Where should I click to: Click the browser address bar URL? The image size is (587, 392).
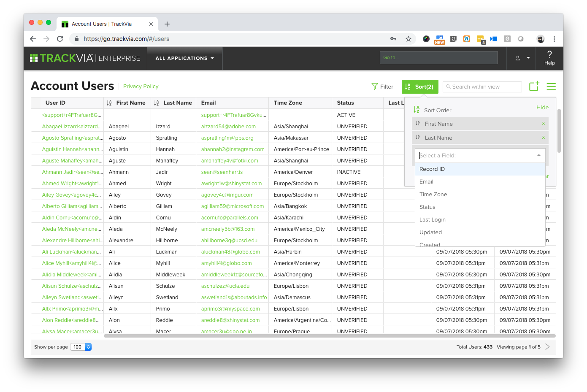(x=126, y=39)
